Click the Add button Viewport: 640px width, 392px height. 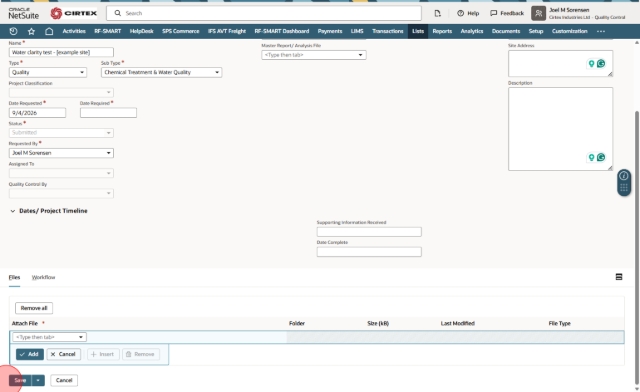point(30,354)
